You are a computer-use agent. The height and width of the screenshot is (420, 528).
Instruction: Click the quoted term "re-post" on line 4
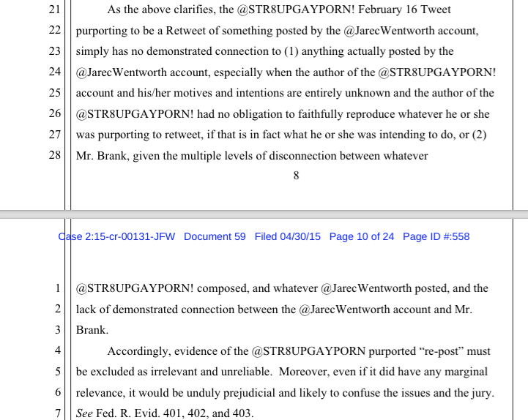tap(442, 351)
